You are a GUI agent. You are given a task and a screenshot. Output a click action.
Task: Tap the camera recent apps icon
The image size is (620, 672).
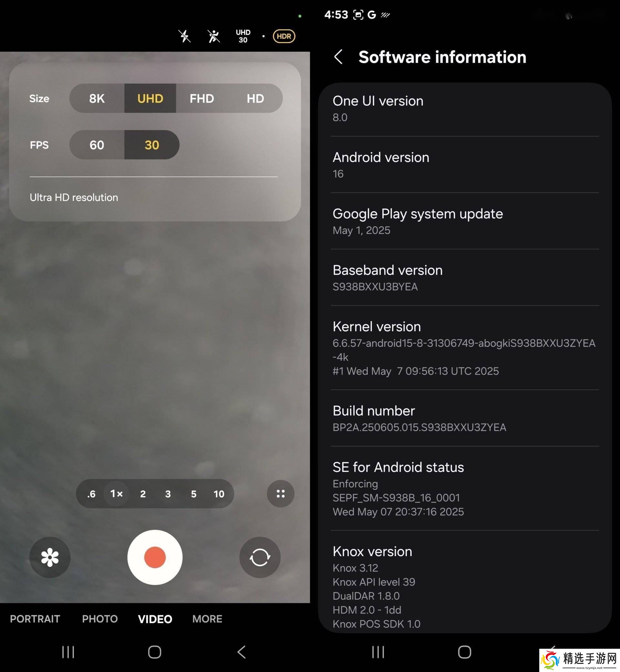(68, 652)
